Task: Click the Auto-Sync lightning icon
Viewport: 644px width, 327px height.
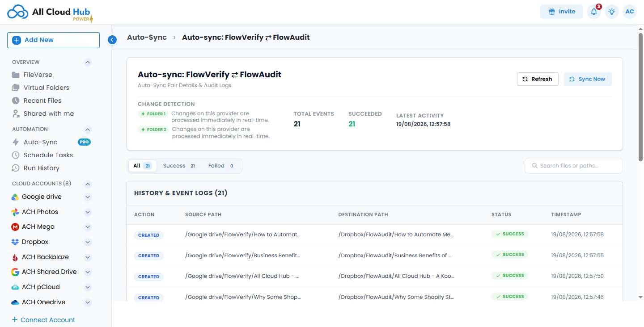Action: coord(16,142)
